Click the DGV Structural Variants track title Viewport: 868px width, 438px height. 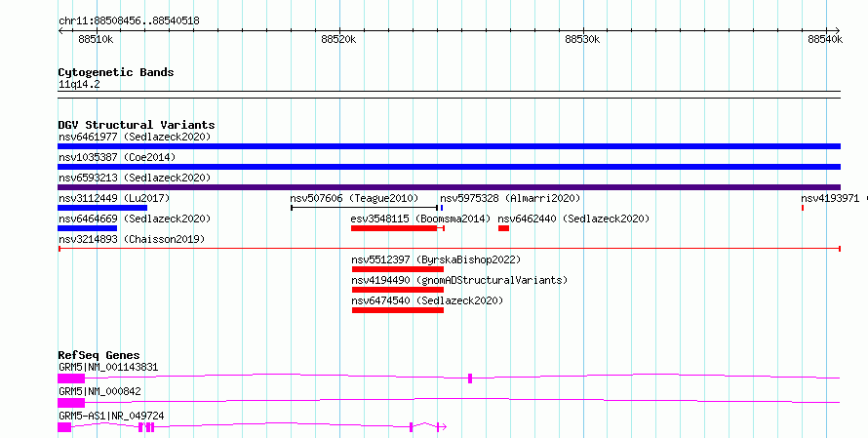[x=137, y=125]
